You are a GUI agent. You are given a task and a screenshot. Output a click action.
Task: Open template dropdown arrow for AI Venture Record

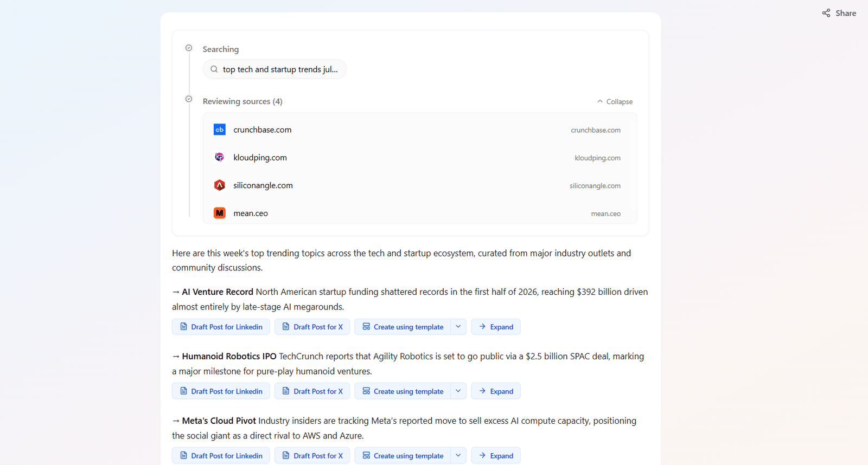(x=458, y=327)
